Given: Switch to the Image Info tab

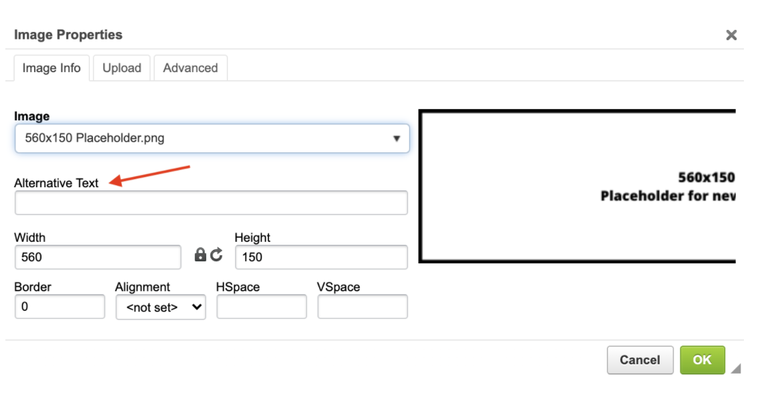Looking at the screenshot, I should [x=52, y=68].
